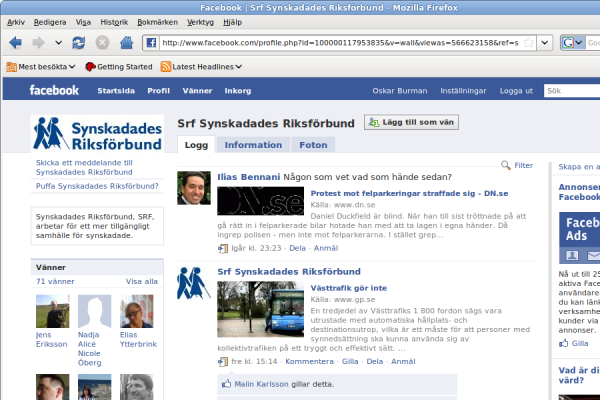Open Nadja Alicé Nicole Öberg's name link
The image size is (600, 400).
coord(90,349)
